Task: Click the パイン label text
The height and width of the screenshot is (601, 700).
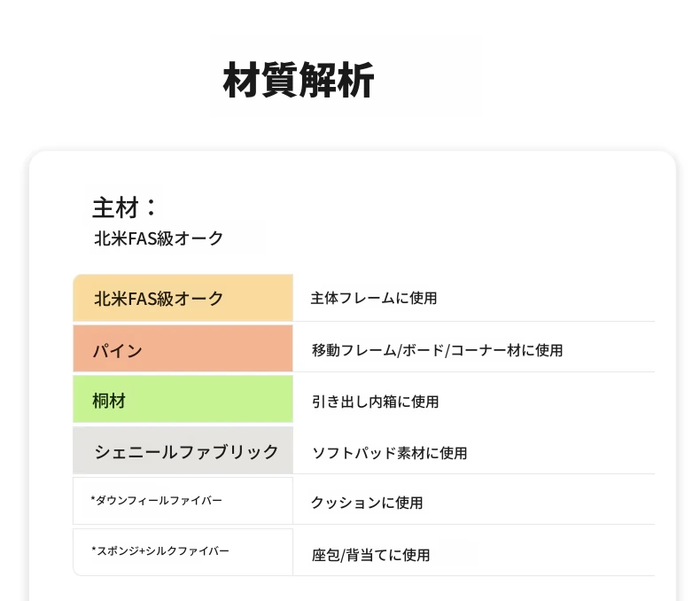Action: pos(118,350)
